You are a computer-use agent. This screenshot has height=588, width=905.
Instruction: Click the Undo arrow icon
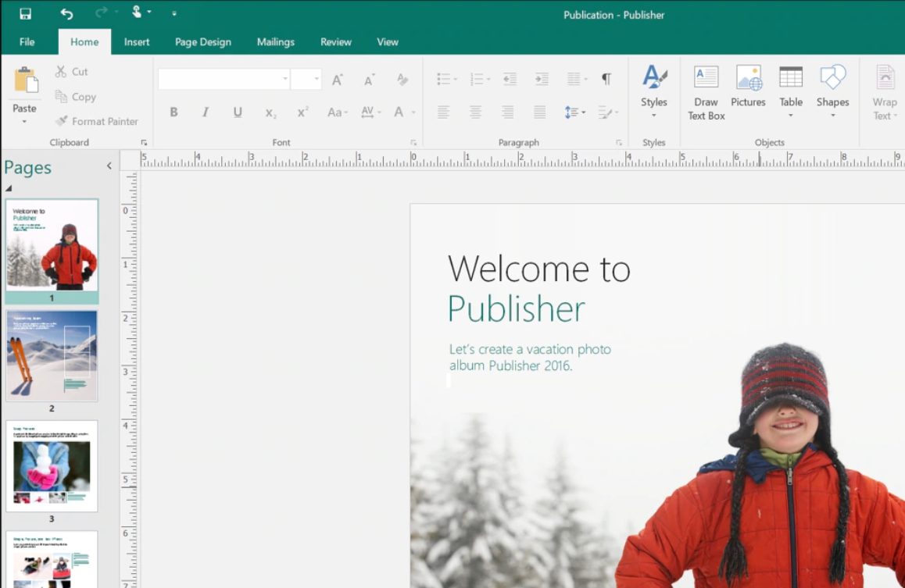66,13
